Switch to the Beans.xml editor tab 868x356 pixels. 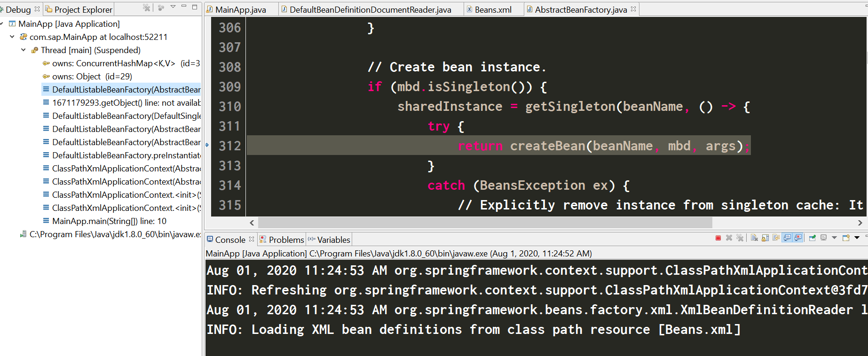pos(493,9)
